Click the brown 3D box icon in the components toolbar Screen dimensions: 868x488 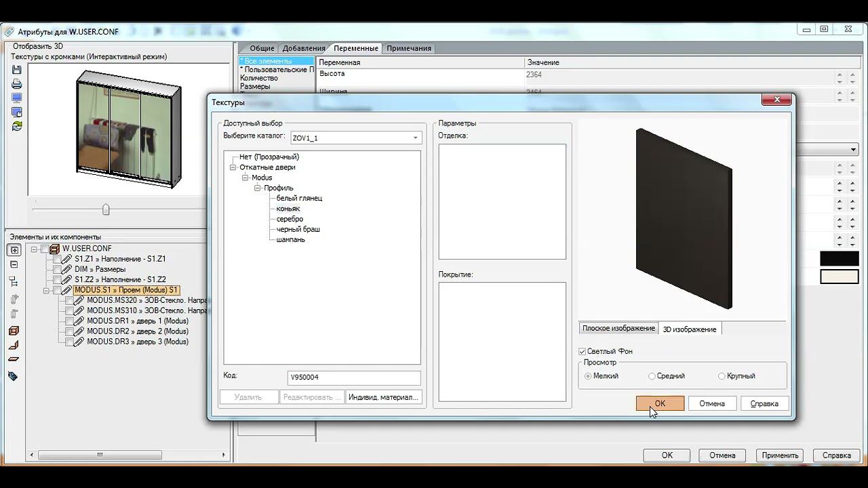coord(14,331)
